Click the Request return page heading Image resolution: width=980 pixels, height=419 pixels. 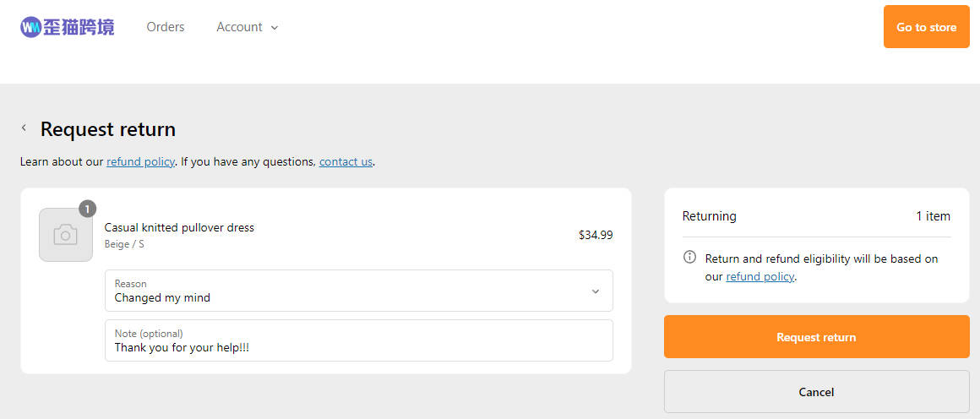(x=108, y=129)
